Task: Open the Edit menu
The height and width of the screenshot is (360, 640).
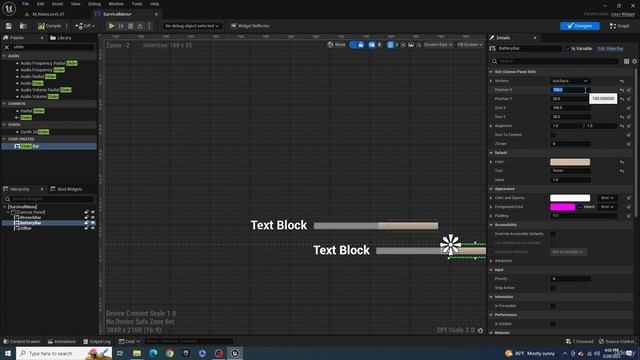Action: (40, 4)
